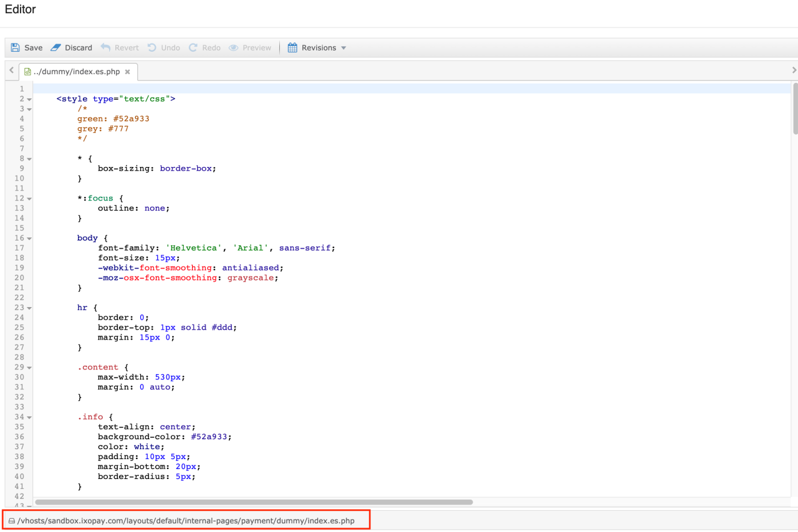This screenshot has width=798, height=532.
Task: Click the Discard eraser icon
Action: pos(56,48)
